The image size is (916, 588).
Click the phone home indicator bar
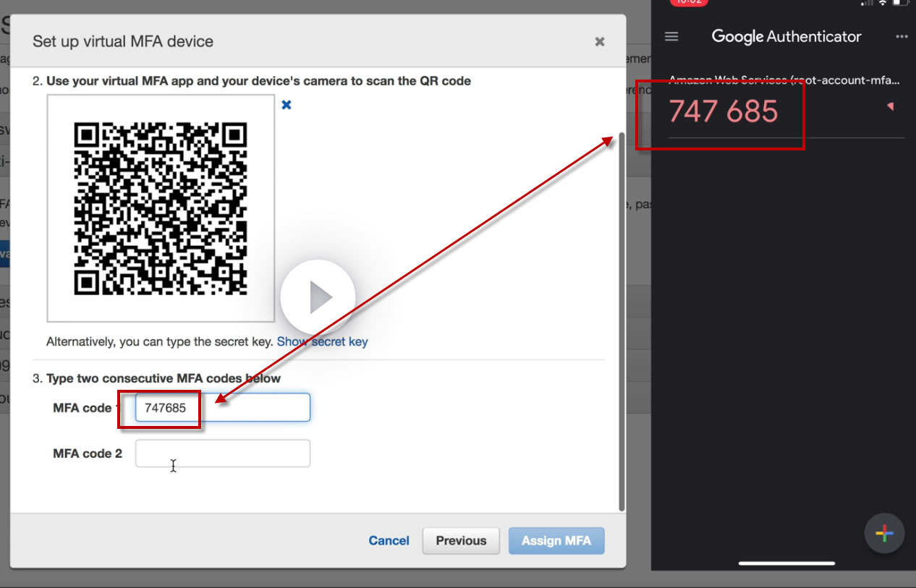[786, 563]
